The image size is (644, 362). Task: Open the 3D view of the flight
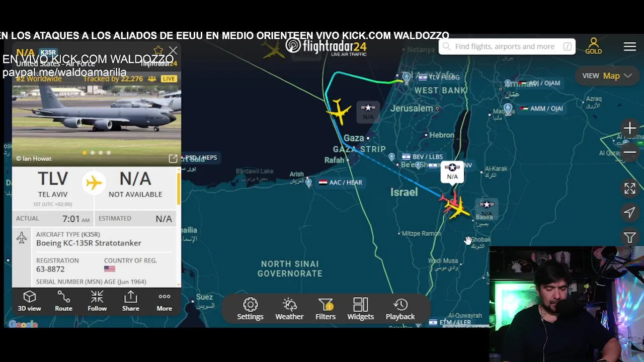click(x=29, y=301)
